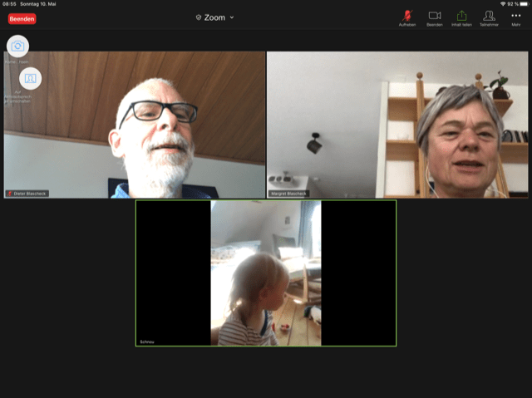Unmute the microphone with the Aufheben icon
Image resolution: width=532 pixels, height=398 pixels.
[x=407, y=16]
